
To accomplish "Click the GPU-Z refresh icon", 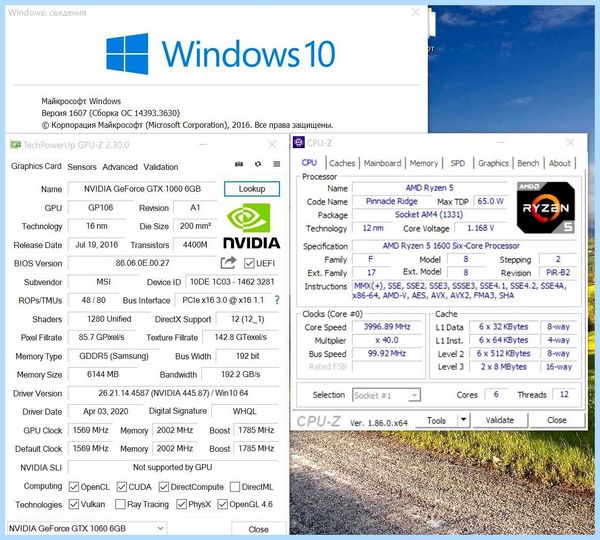I will 258,164.
